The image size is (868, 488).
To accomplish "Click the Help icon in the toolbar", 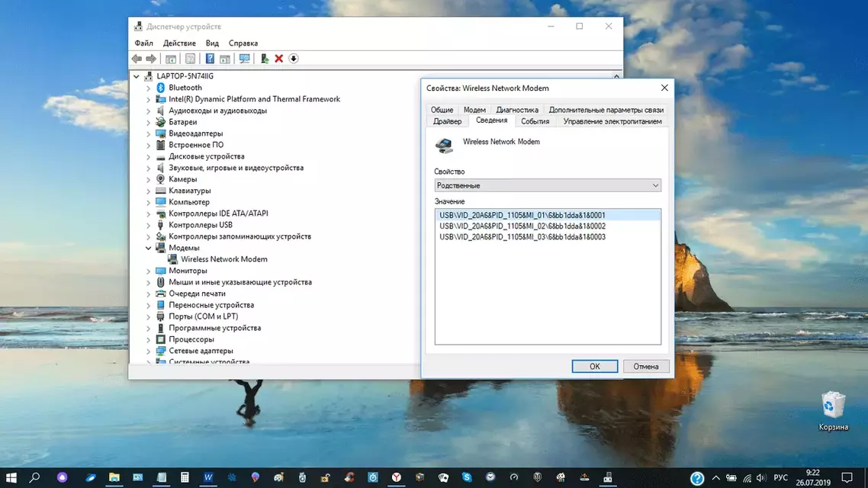I will point(210,59).
